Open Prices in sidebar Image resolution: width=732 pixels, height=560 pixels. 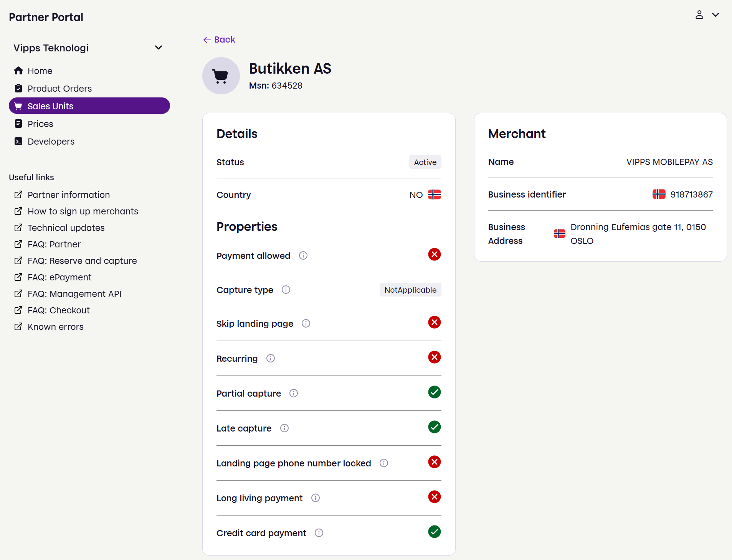tap(89, 124)
